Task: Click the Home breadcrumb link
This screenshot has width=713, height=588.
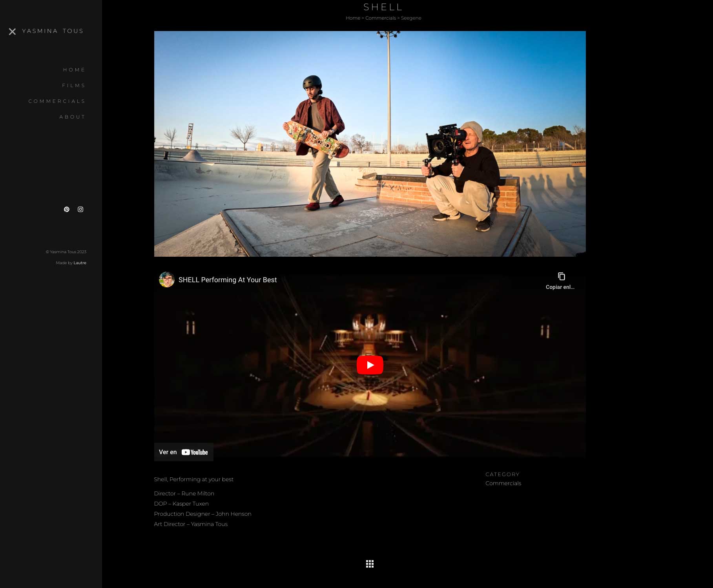Action: [353, 18]
